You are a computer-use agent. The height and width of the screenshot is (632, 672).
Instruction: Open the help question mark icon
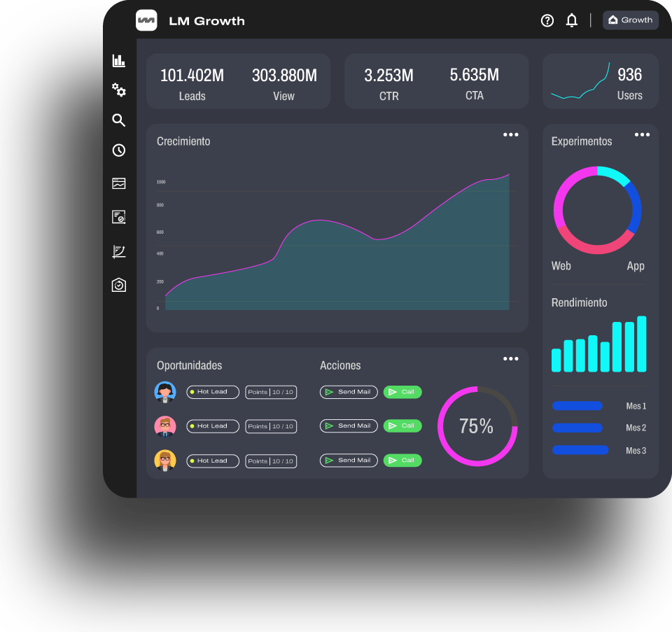pyautogui.click(x=547, y=20)
